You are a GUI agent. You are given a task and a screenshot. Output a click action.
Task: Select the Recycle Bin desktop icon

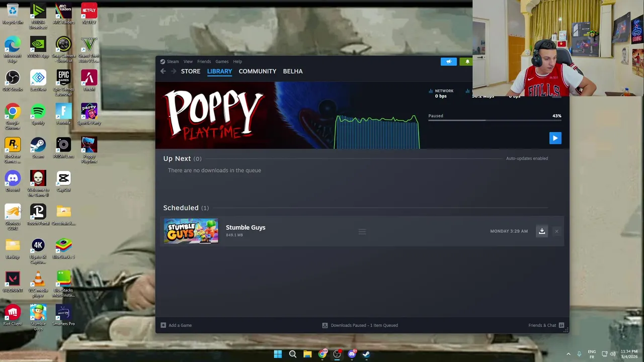pos(13,14)
